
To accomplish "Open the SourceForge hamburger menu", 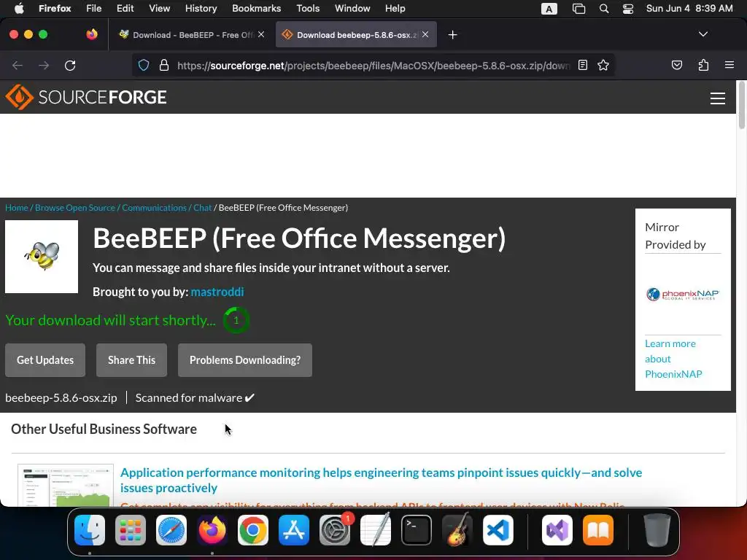I will tap(718, 98).
